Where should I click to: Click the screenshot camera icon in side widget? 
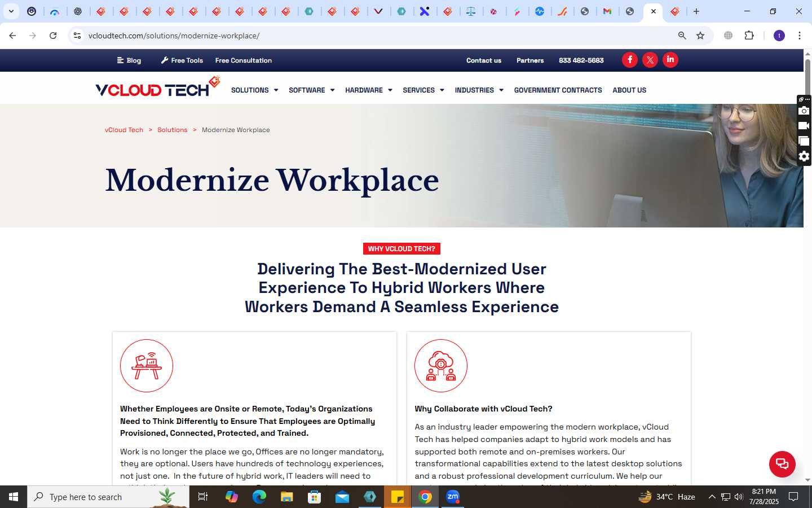[x=804, y=111]
